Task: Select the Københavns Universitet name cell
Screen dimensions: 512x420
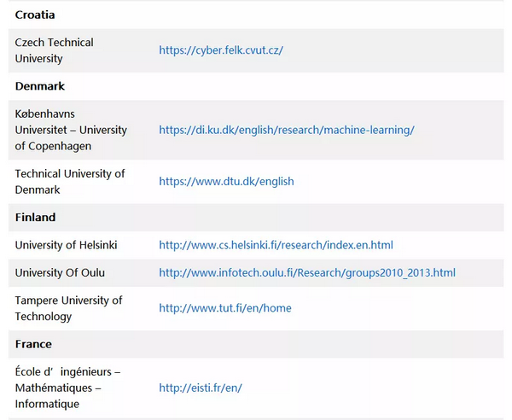Action: click(71, 130)
